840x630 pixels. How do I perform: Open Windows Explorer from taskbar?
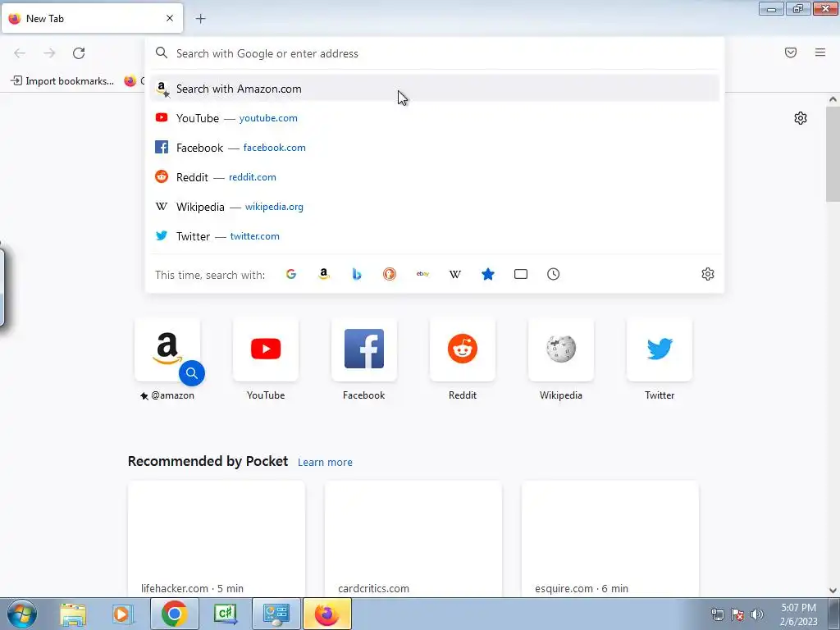pos(73,614)
